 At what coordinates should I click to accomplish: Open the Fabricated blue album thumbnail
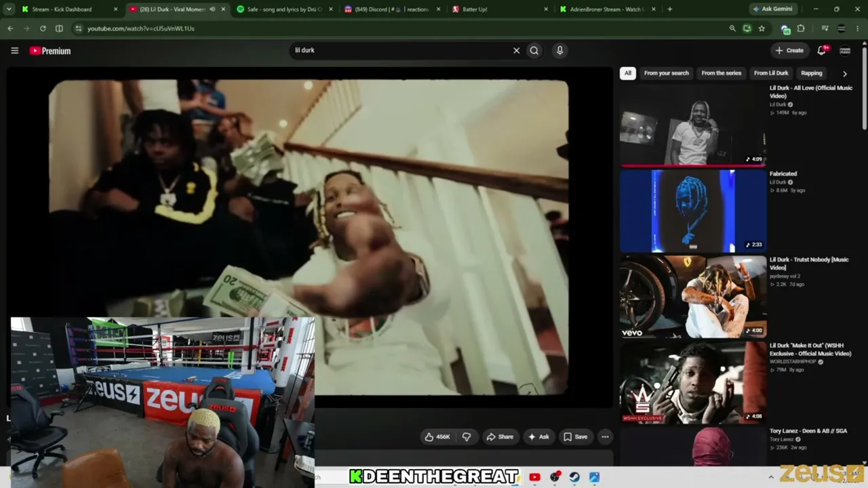(x=693, y=211)
